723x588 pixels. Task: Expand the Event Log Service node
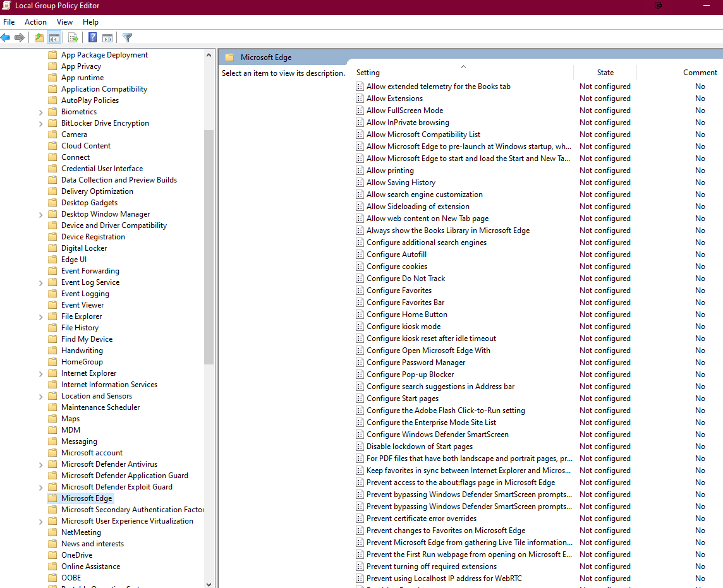40,282
